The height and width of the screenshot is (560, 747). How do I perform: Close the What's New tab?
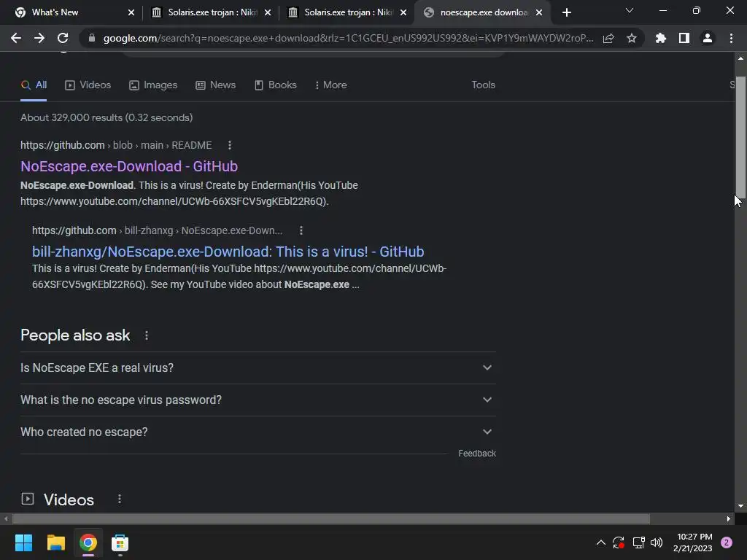tap(131, 12)
